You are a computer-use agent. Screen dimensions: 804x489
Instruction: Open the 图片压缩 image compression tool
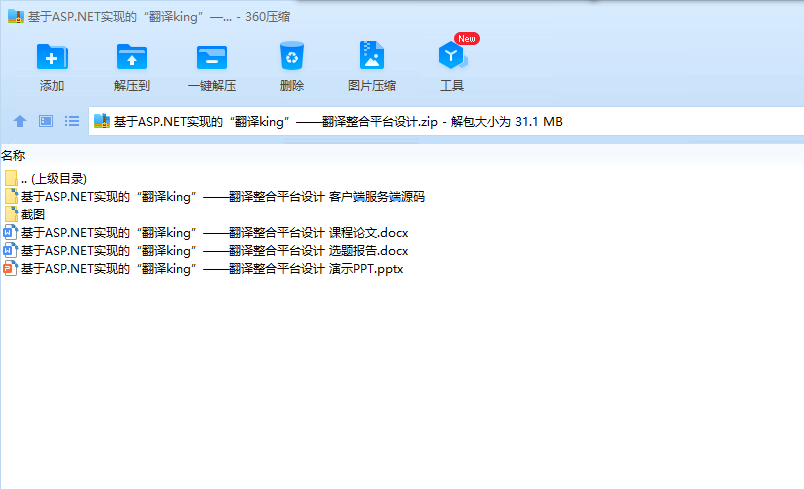pyautogui.click(x=372, y=55)
